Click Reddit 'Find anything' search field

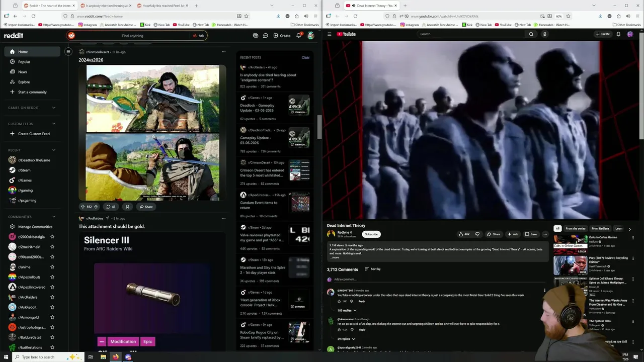click(137, 36)
